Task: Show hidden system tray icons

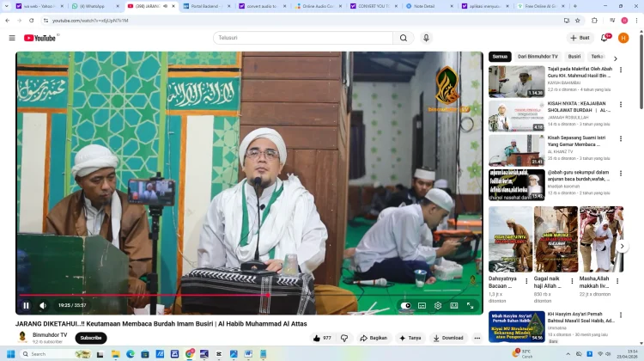Action: point(568,354)
